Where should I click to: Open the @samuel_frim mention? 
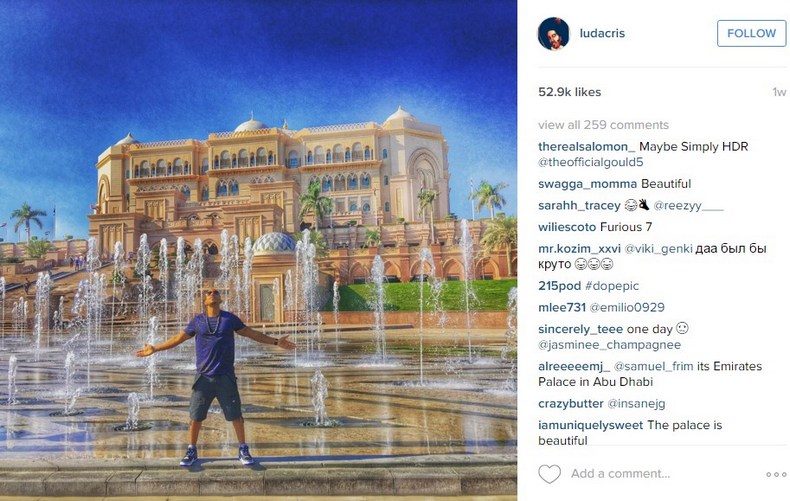(x=653, y=366)
